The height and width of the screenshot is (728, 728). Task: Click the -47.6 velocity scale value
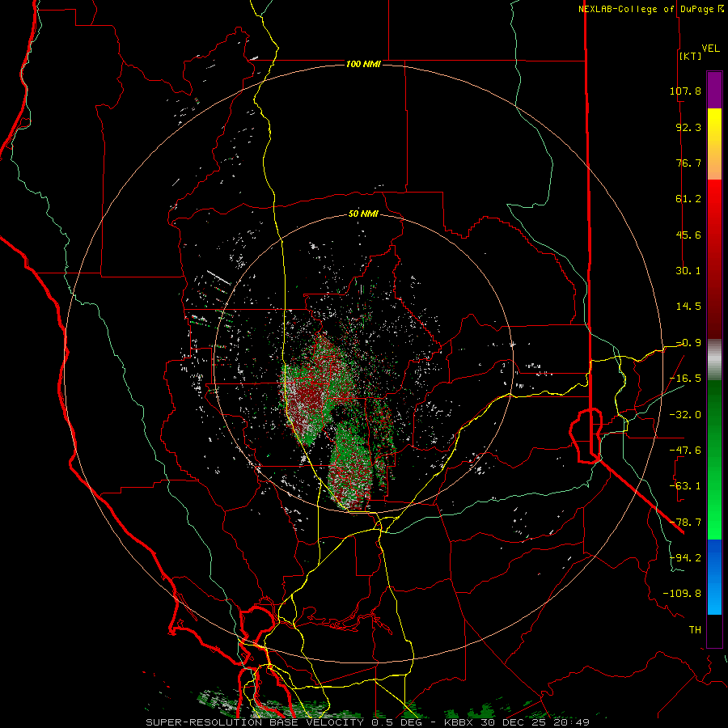tap(685, 451)
